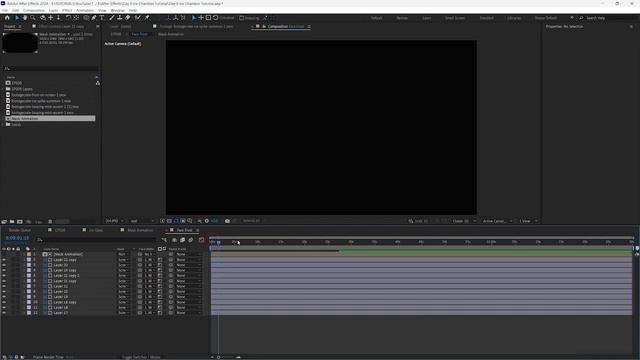
Task: Click the snapshot camera icon under viewer
Action: pyautogui.click(x=227, y=221)
